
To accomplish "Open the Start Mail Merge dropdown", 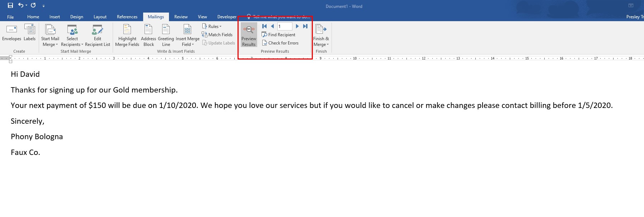I will (50, 35).
